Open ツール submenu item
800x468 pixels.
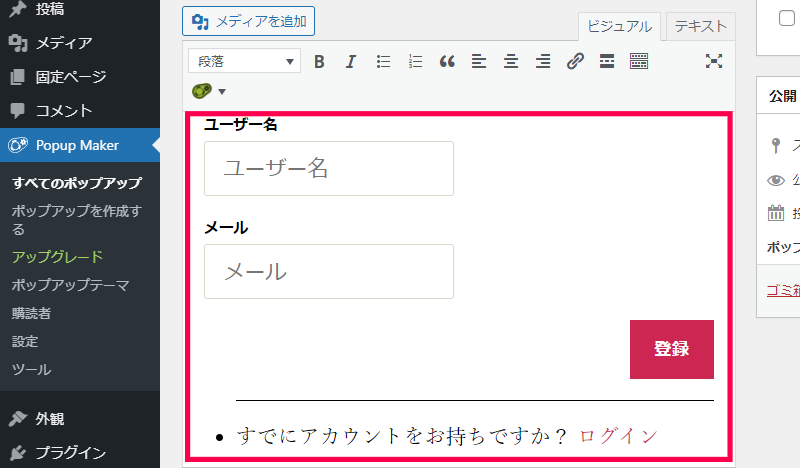click(32, 369)
